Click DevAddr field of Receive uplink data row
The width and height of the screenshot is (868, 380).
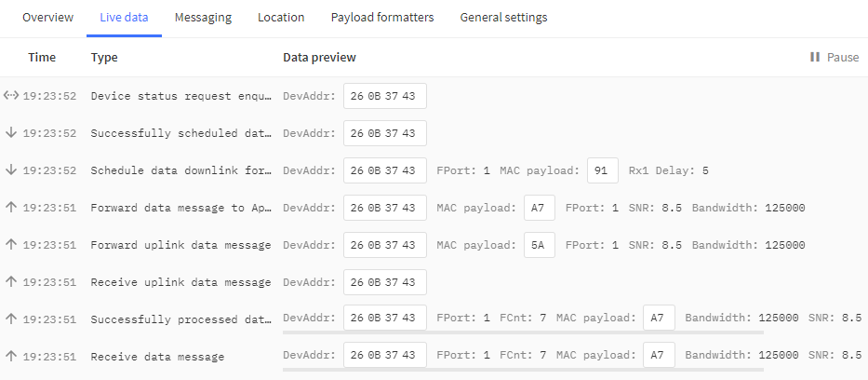[384, 282]
